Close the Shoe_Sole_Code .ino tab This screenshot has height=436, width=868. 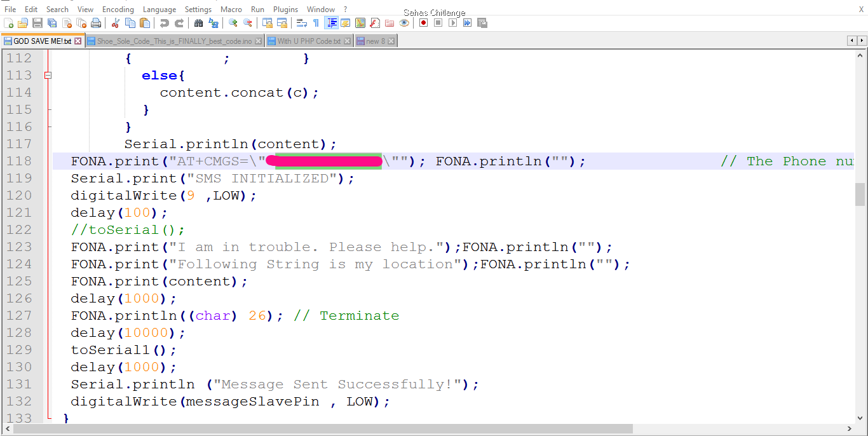(258, 41)
